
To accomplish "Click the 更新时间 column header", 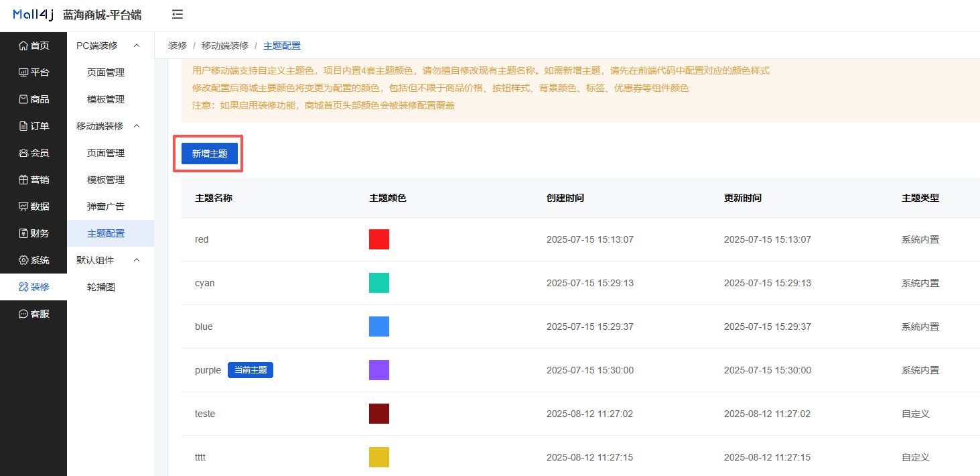I will point(743,198).
